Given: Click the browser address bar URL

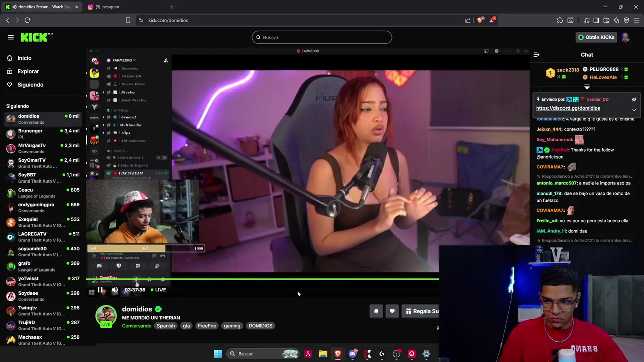Looking at the screenshot, I should click(x=168, y=20).
